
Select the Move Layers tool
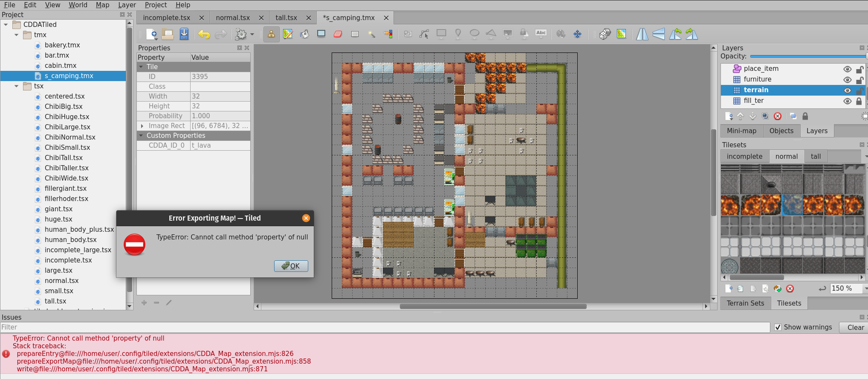click(x=577, y=34)
